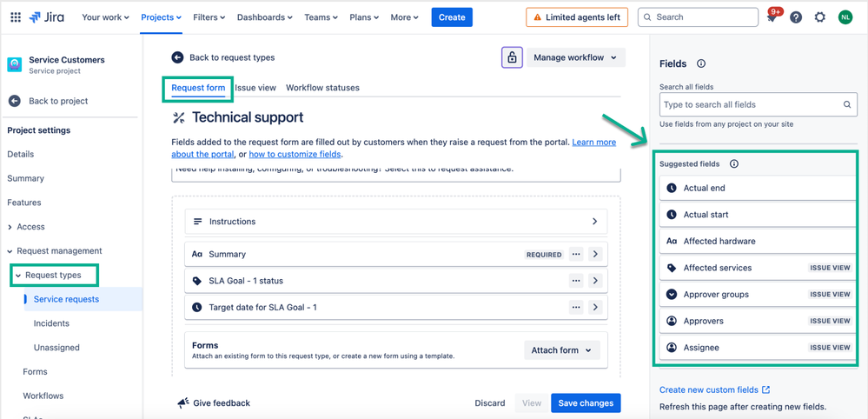Open the Attach form dropdown
Viewport: 868px width, 419px height.
[x=562, y=349]
